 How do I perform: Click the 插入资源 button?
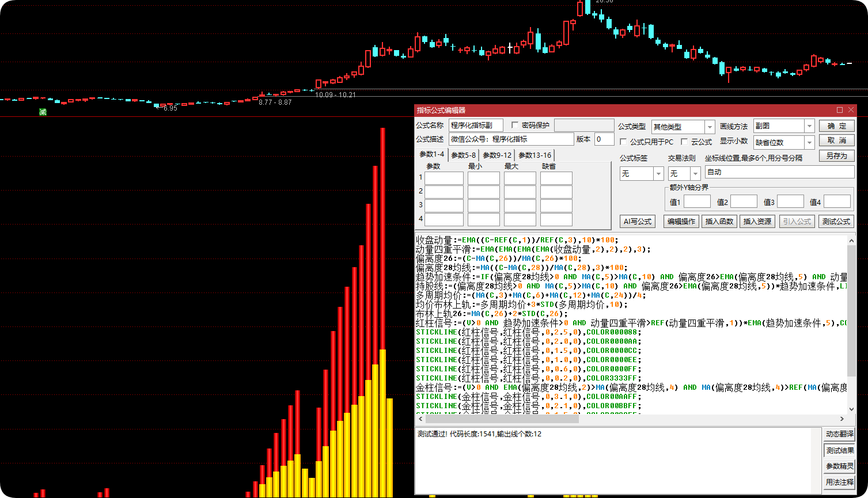click(757, 221)
